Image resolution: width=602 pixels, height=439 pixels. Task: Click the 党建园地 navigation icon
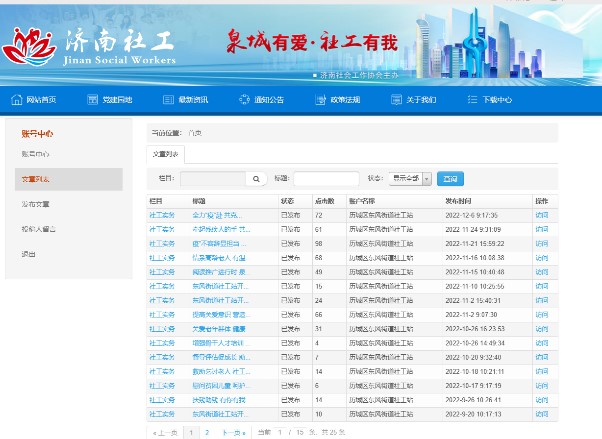(x=92, y=100)
